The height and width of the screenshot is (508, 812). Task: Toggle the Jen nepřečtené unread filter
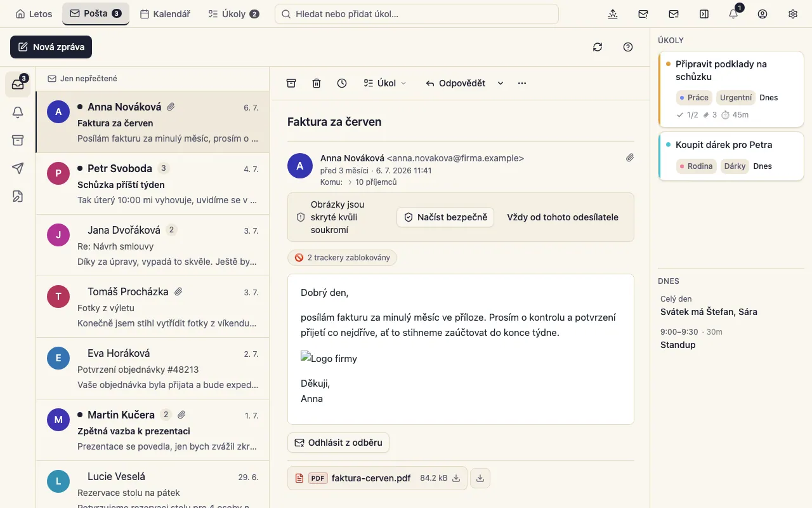[x=82, y=79]
